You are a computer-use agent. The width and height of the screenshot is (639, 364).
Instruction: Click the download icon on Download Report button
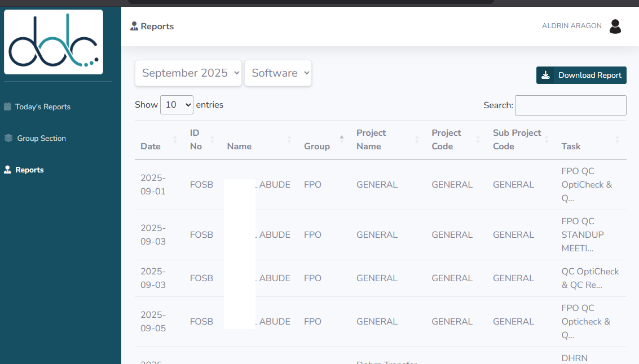(x=545, y=75)
